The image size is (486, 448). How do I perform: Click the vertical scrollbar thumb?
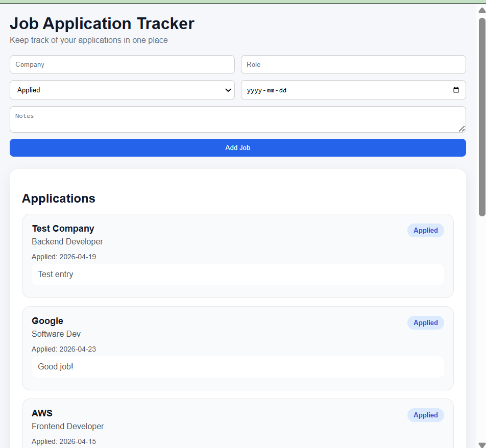point(482,117)
